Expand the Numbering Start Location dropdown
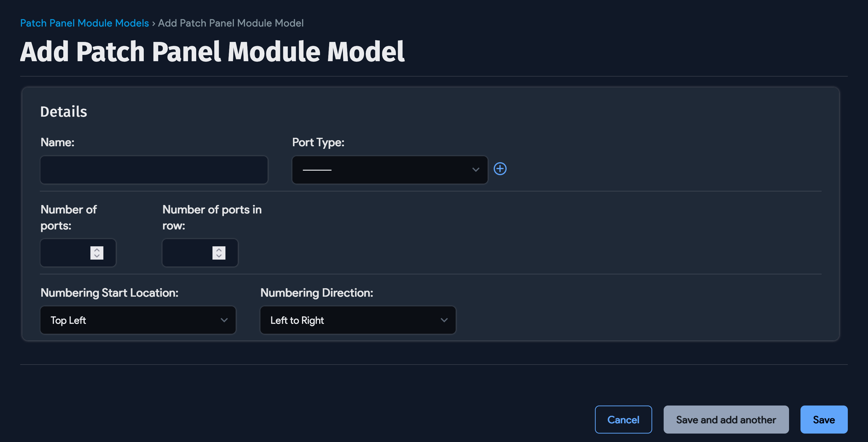 point(138,320)
